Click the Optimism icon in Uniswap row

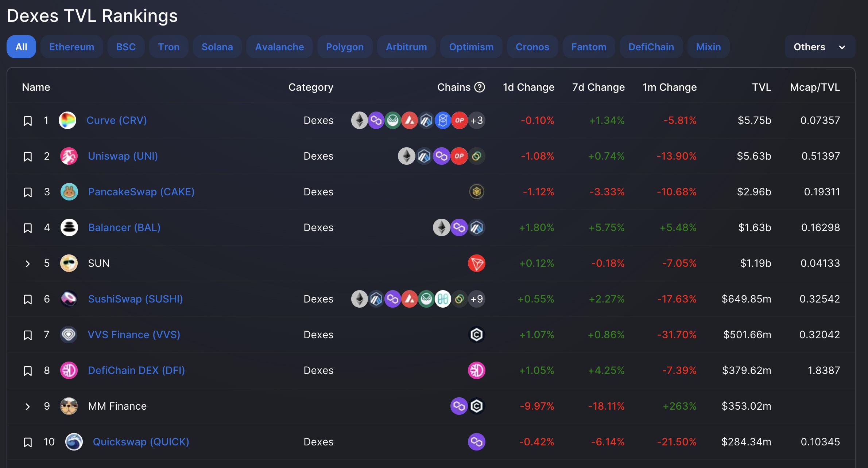(x=459, y=156)
